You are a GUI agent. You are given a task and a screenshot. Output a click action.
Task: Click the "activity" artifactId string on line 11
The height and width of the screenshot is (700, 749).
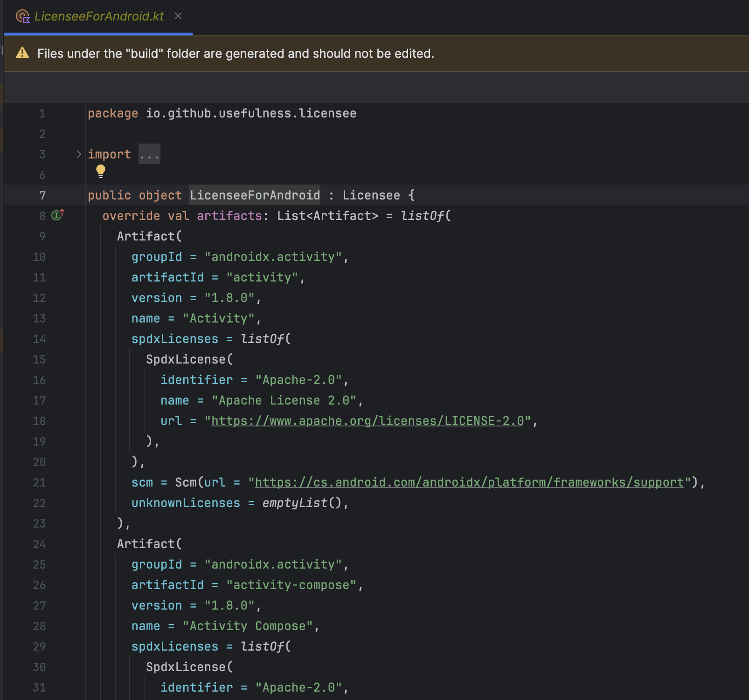(262, 277)
